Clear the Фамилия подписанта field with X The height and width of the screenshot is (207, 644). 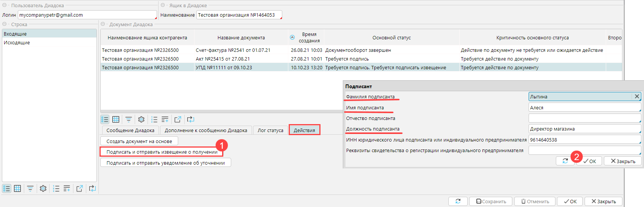(x=637, y=96)
